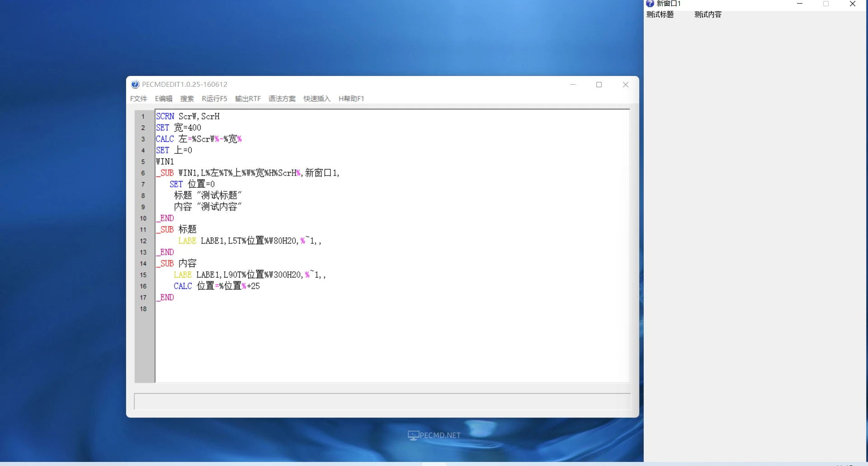Open the H帮助F1 menu
868x466 pixels.
tap(351, 99)
